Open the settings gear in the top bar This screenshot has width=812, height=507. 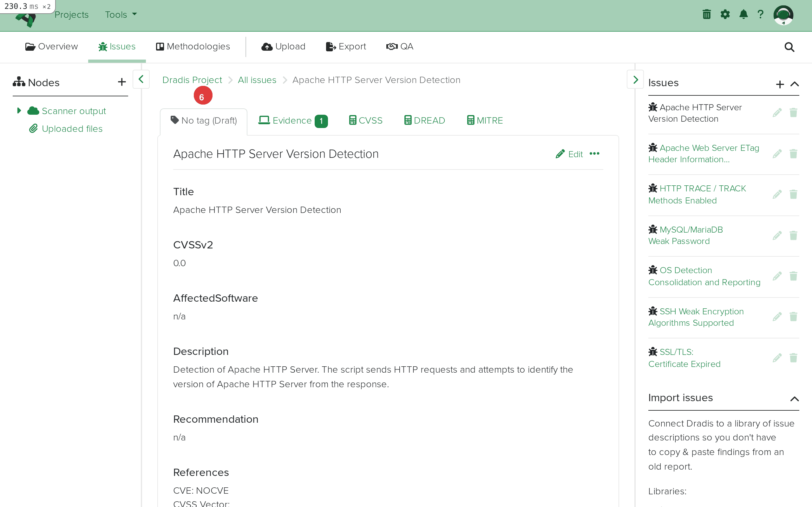[725, 14]
